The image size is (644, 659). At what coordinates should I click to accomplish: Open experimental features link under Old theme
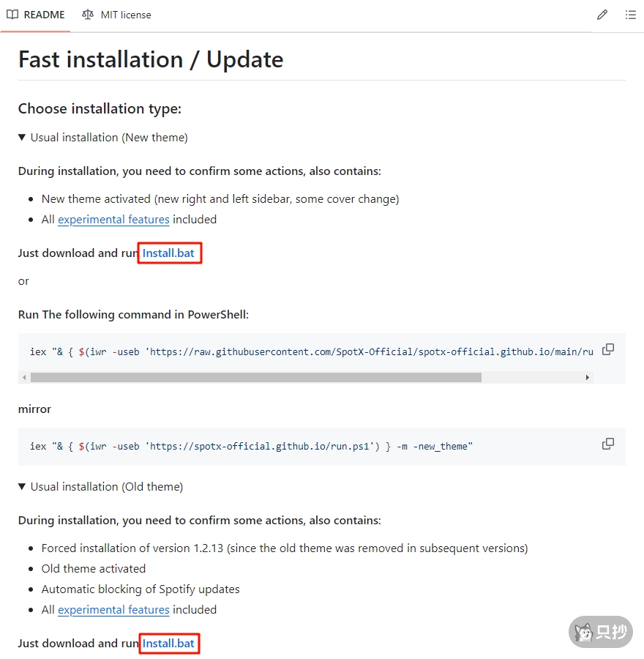click(x=113, y=610)
